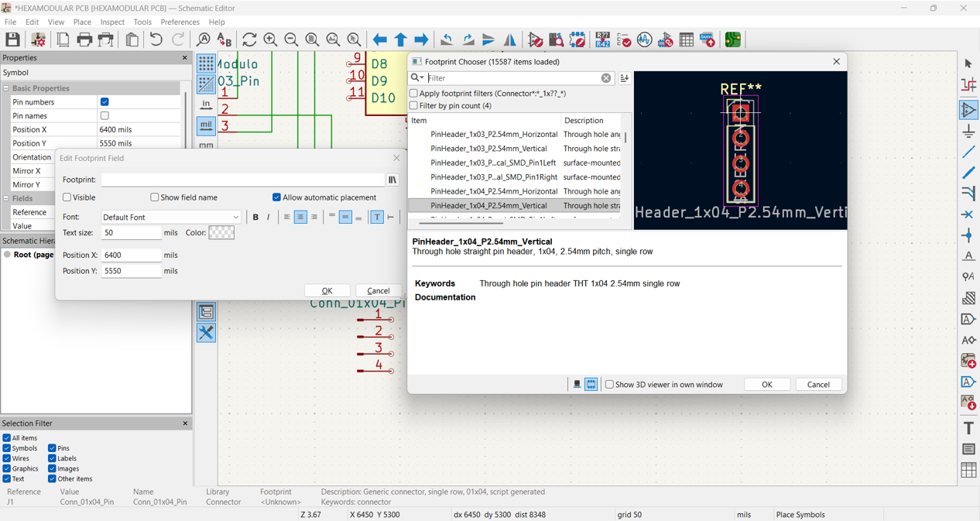Enable the Visible checkbox
980x521 pixels.
(67, 197)
